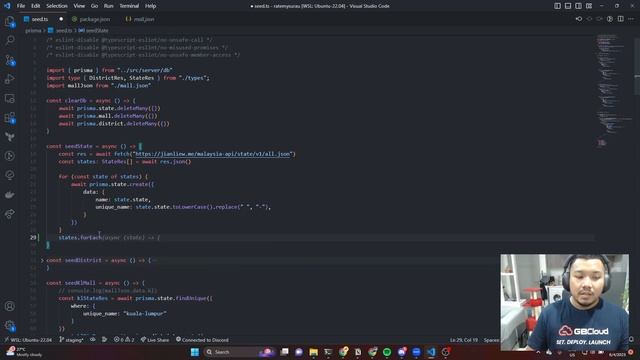
Task: Open the editor More Actions ellipsis
Action: tap(631, 19)
